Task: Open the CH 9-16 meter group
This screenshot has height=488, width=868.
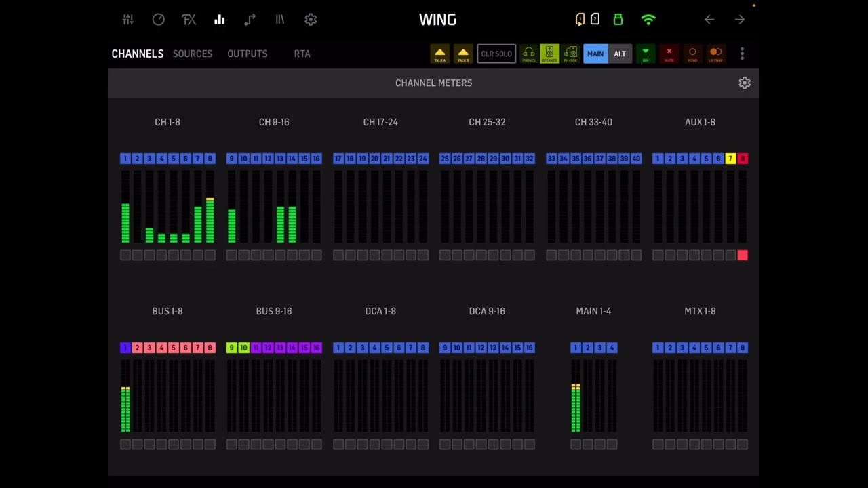Action: tap(274, 122)
